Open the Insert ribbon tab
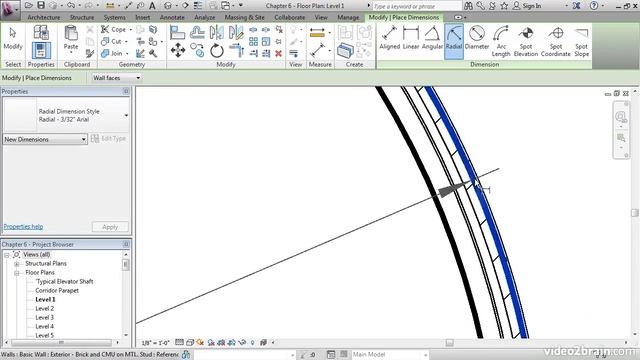 tap(142, 18)
